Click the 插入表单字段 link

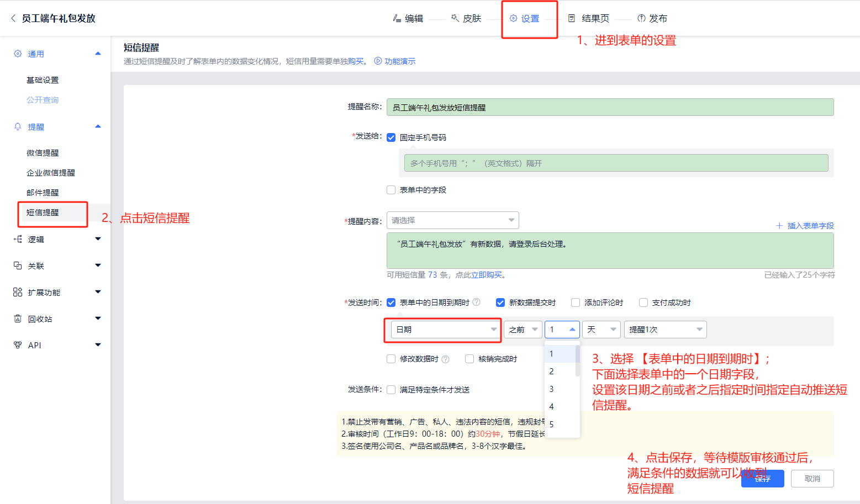point(805,226)
